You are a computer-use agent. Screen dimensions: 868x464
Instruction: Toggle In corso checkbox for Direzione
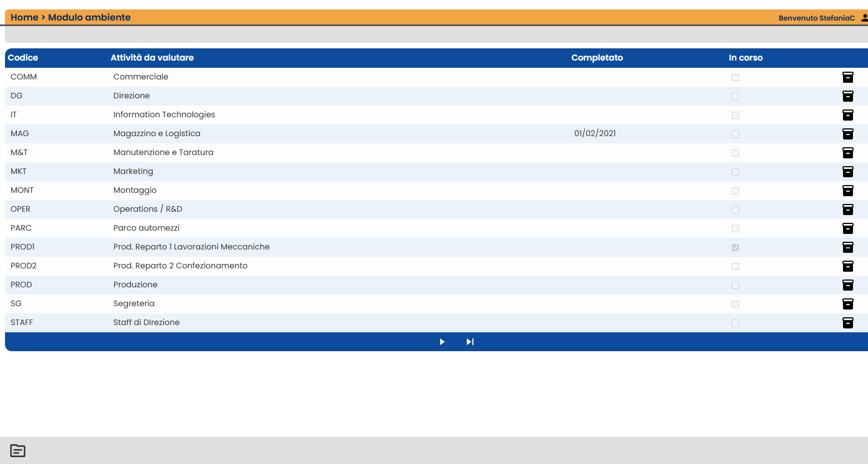[735, 96]
